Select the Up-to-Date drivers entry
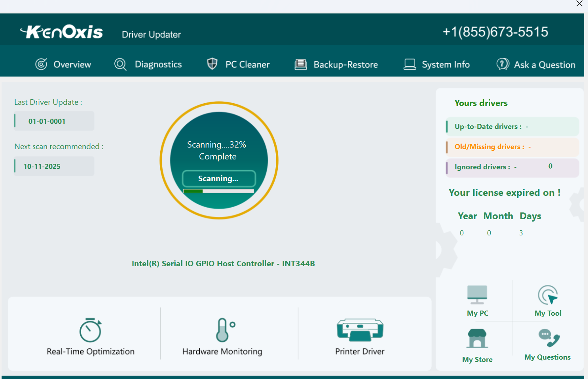 tap(512, 126)
